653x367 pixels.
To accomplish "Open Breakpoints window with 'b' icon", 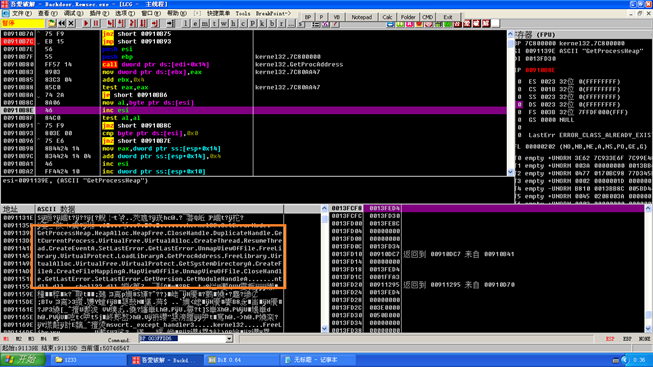I will tap(272, 23).
